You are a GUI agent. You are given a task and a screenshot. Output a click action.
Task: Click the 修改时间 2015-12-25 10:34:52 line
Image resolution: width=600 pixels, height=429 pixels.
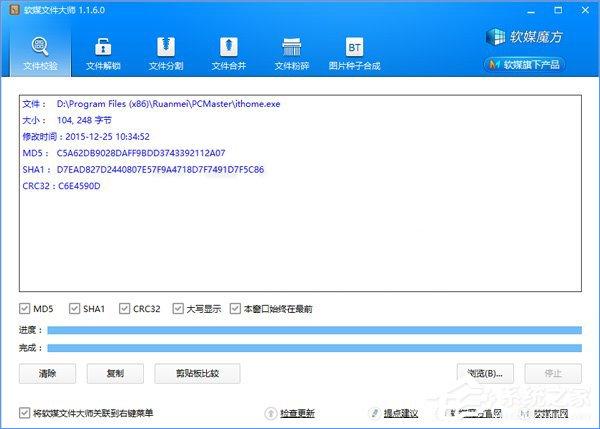86,137
